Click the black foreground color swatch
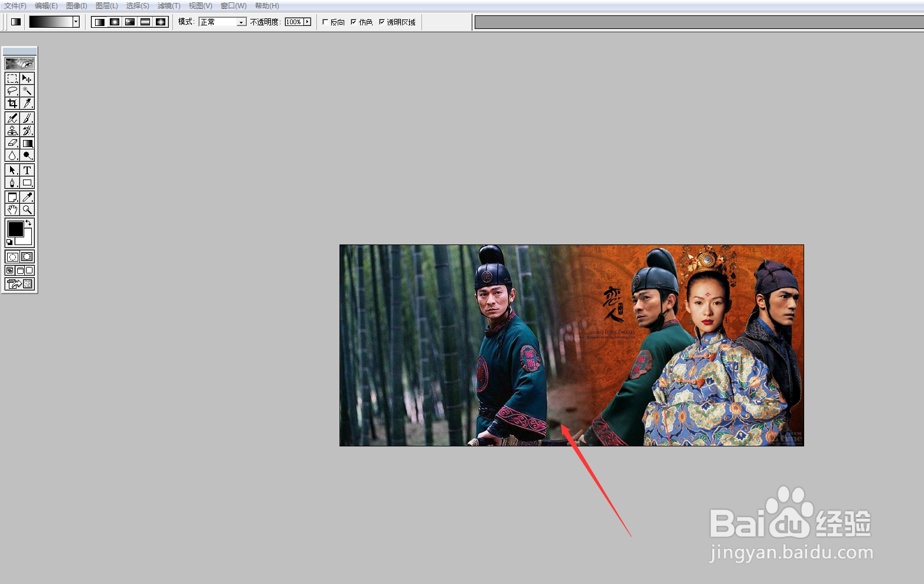Screen dimensions: 924x584 tap(15, 229)
